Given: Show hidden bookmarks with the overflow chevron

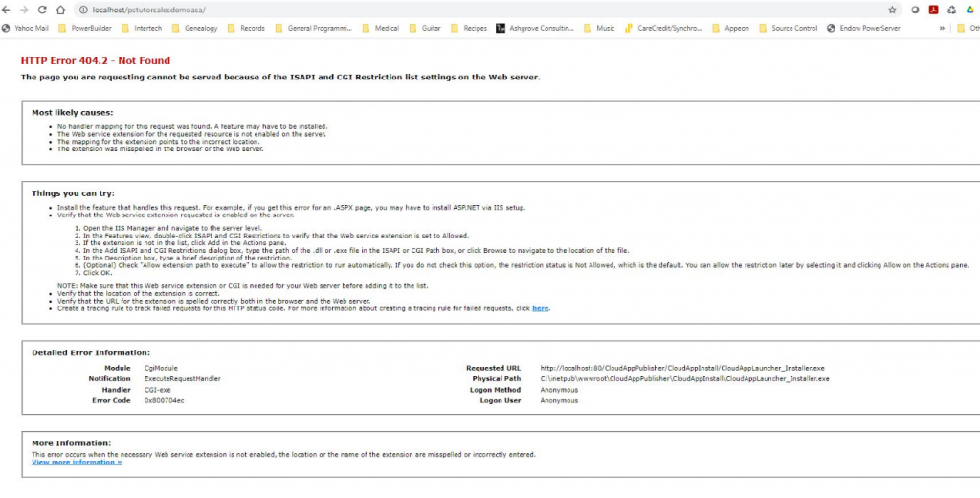Looking at the screenshot, I should [944, 28].
